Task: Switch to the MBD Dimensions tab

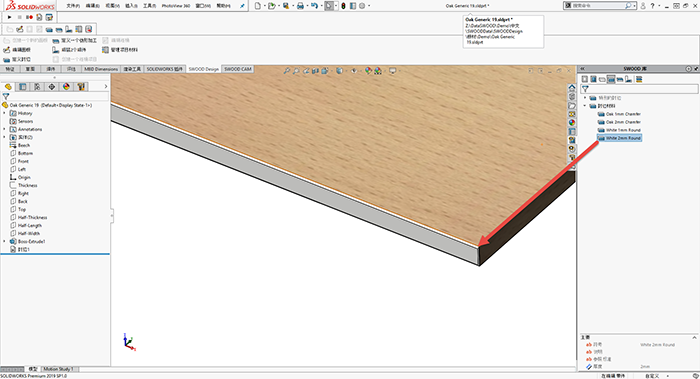Action: tap(101, 69)
